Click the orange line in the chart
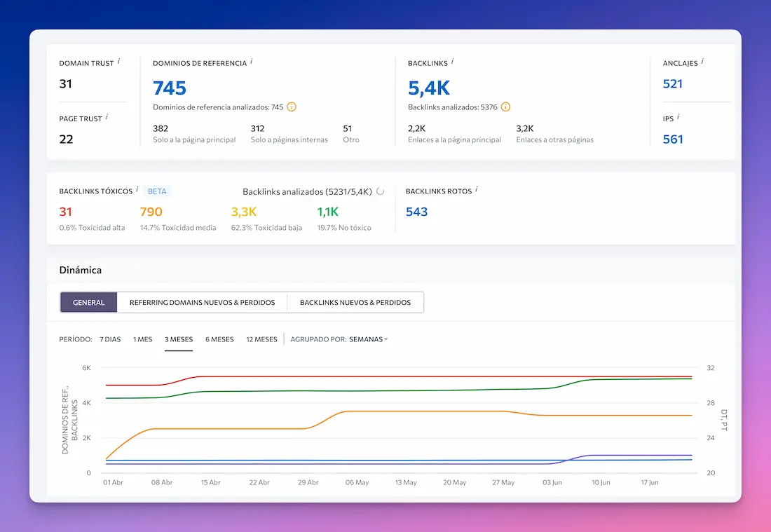 (421, 411)
